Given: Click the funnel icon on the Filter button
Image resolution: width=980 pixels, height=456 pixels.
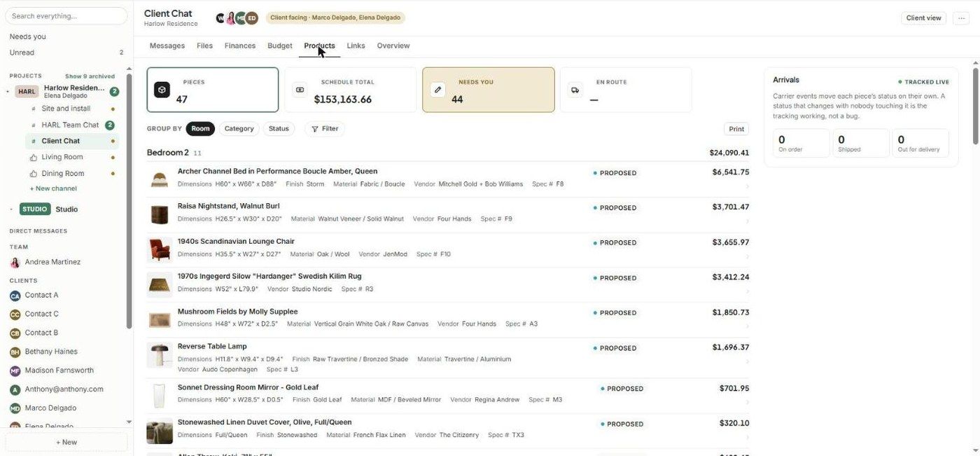Looking at the screenshot, I should click(x=315, y=129).
